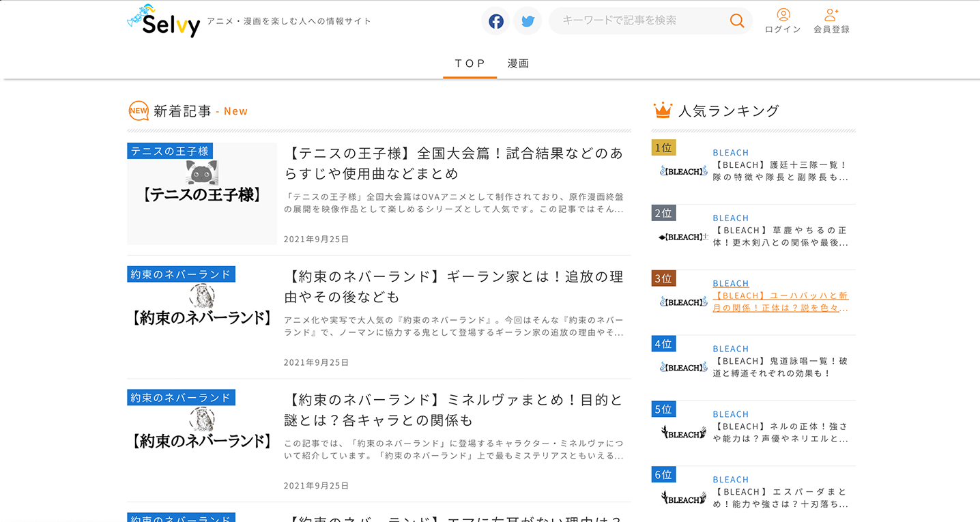The width and height of the screenshot is (980, 522).
Task: Open the 約束のネバーランド category tag
Action: tap(180, 274)
